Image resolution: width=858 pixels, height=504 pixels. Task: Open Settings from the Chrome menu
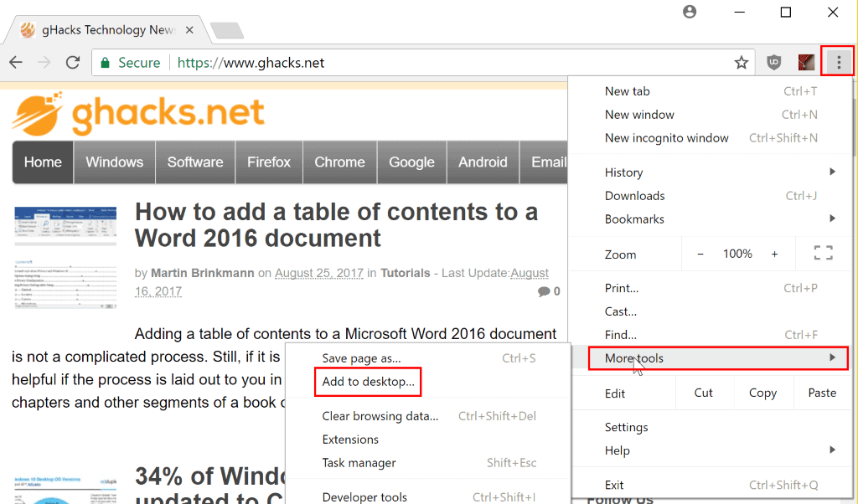710,427
